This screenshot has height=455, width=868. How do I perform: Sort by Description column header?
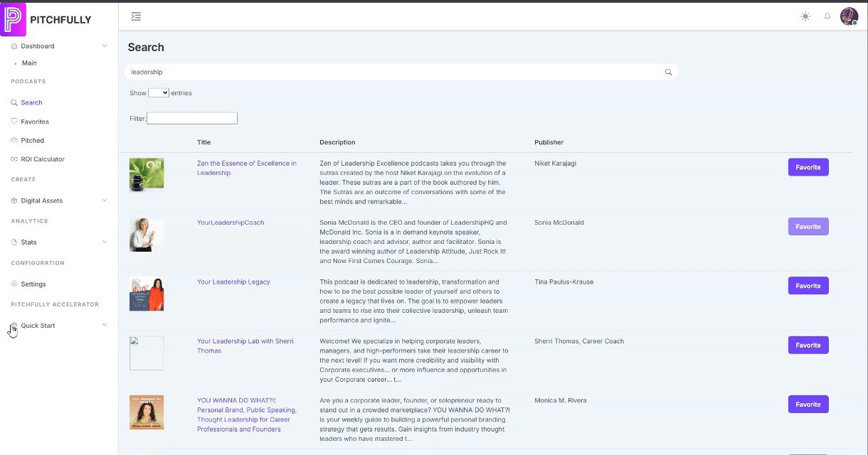click(x=337, y=142)
